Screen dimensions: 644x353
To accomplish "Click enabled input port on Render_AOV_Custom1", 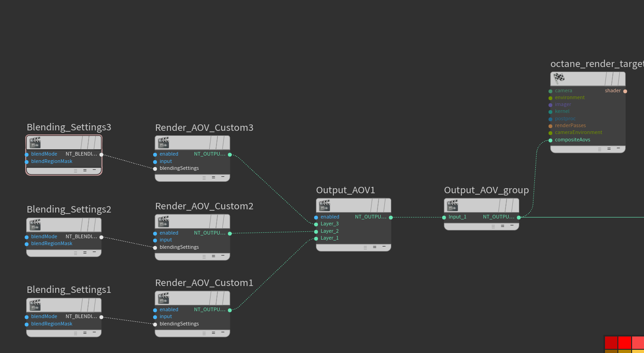I will click(x=155, y=310).
